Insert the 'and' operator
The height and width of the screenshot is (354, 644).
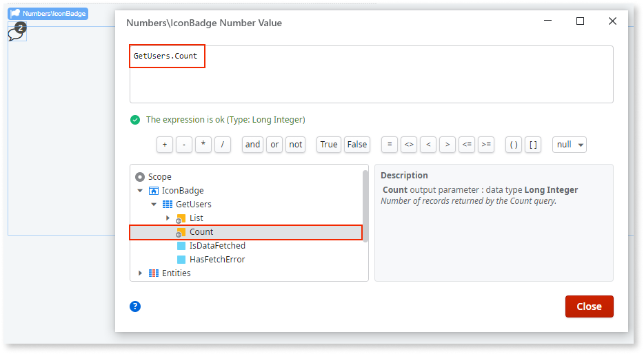tap(252, 145)
